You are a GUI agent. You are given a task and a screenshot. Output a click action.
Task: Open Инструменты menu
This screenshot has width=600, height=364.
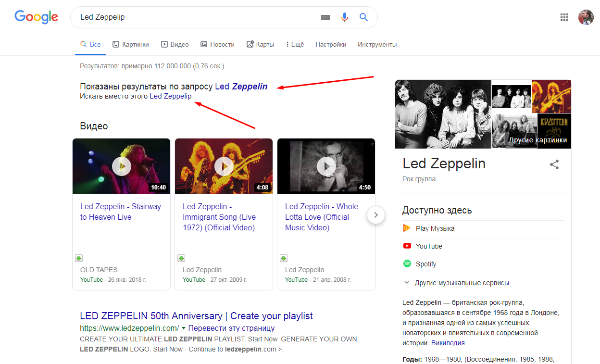point(377,44)
